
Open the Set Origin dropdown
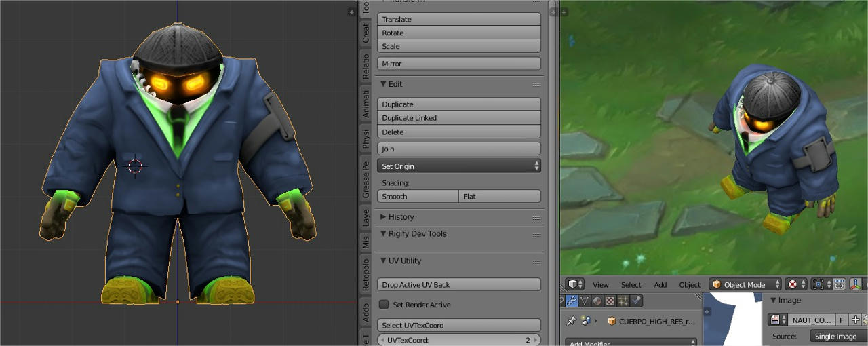(459, 166)
